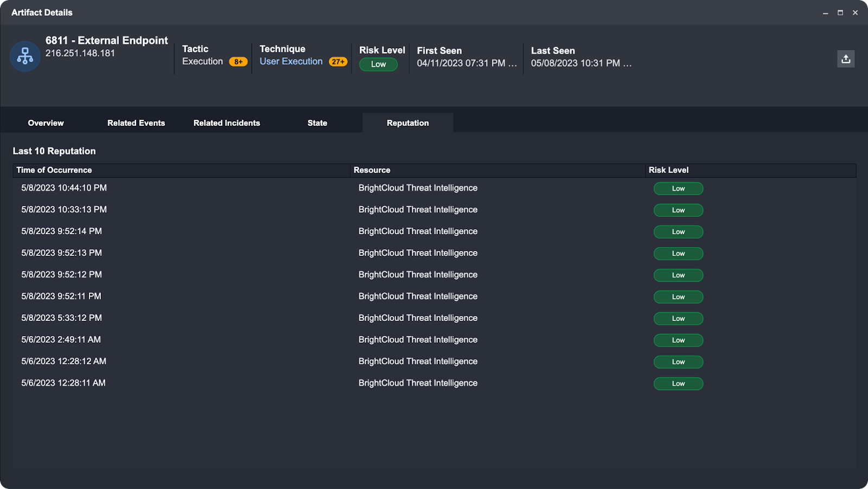Select the 5/8/2023 10:44:10 PM reputation row
This screenshot has height=489, width=868.
point(64,188)
